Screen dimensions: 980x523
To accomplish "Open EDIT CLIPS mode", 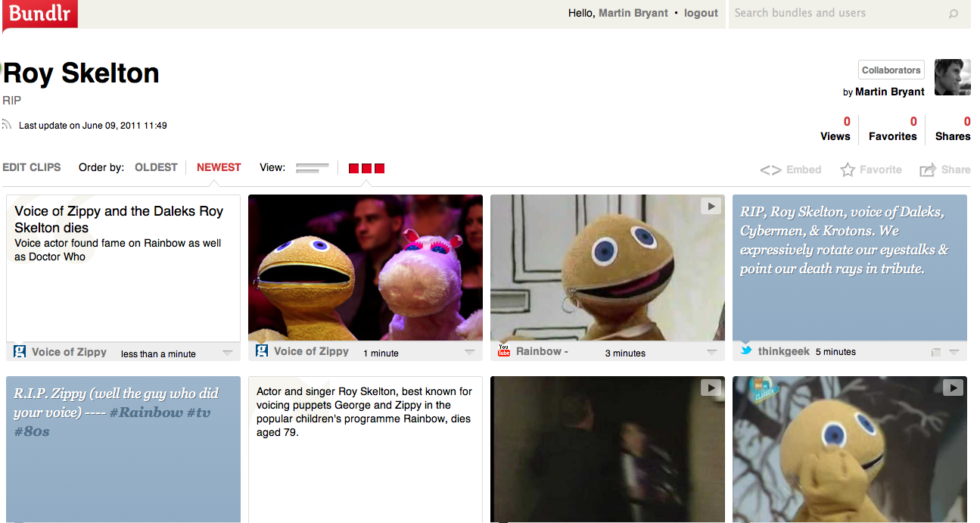I will pos(32,167).
